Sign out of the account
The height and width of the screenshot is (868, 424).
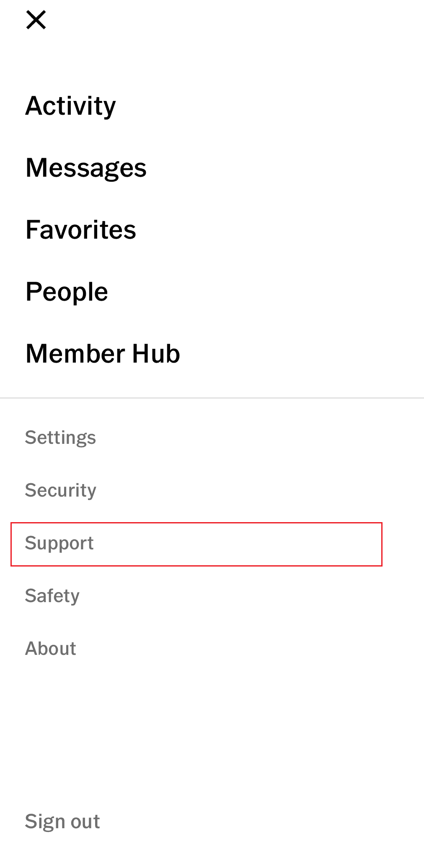pos(62,822)
